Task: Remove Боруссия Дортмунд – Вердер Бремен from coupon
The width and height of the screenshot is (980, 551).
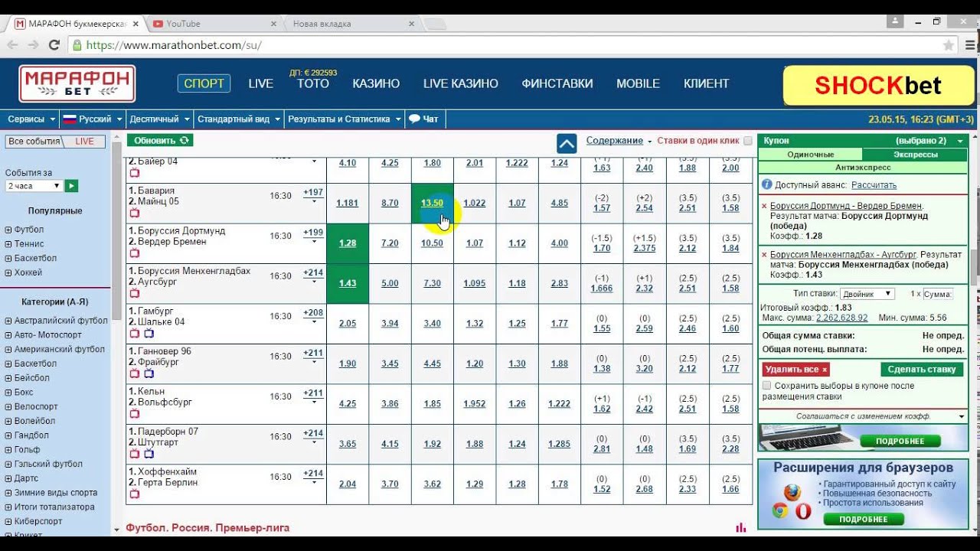Action: tap(764, 206)
